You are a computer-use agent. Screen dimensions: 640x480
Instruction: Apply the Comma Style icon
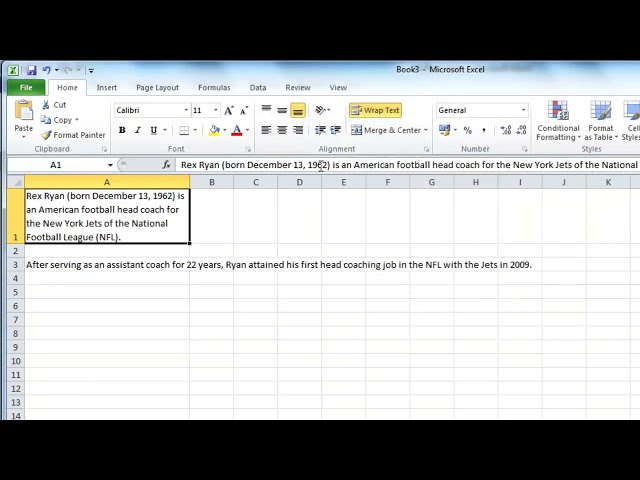[484, 130]
